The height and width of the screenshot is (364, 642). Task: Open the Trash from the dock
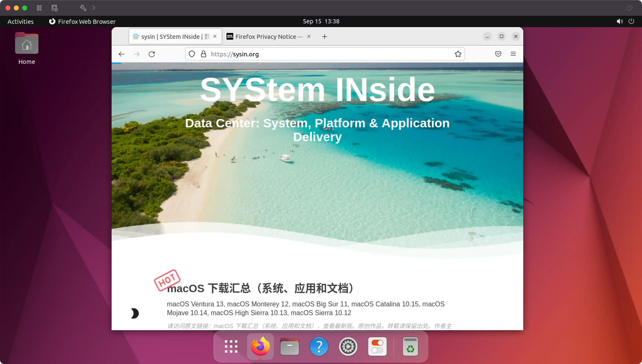pyautogui.click(x=410, y=346)
